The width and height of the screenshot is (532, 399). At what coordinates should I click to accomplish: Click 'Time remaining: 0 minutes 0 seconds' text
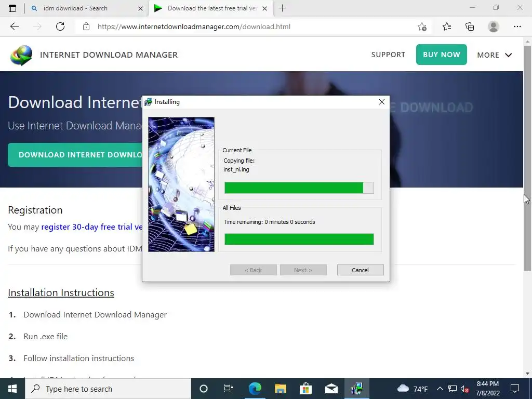pos(270,222)
